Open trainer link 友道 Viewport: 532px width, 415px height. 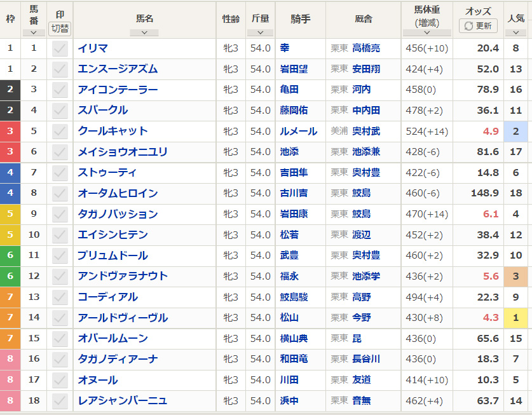pos(361,379)
